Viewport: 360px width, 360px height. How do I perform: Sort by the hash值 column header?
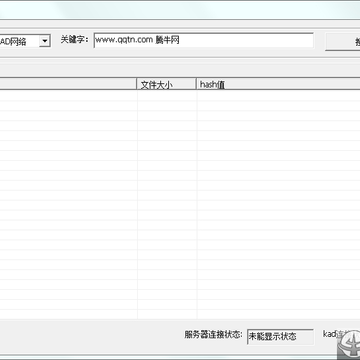[x=278, y=84]
